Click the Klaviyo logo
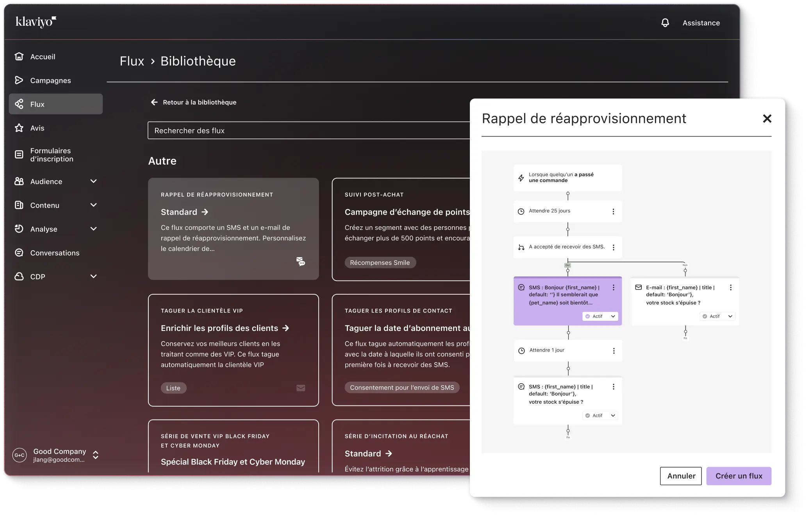Screen dimensions: 812x521 click(x=36, y=22)
